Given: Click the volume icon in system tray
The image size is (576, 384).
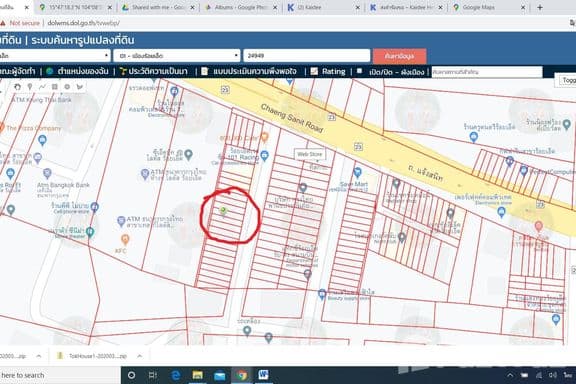Looking at the screenshot, I should pyautogui.click(x=552, y=375).
